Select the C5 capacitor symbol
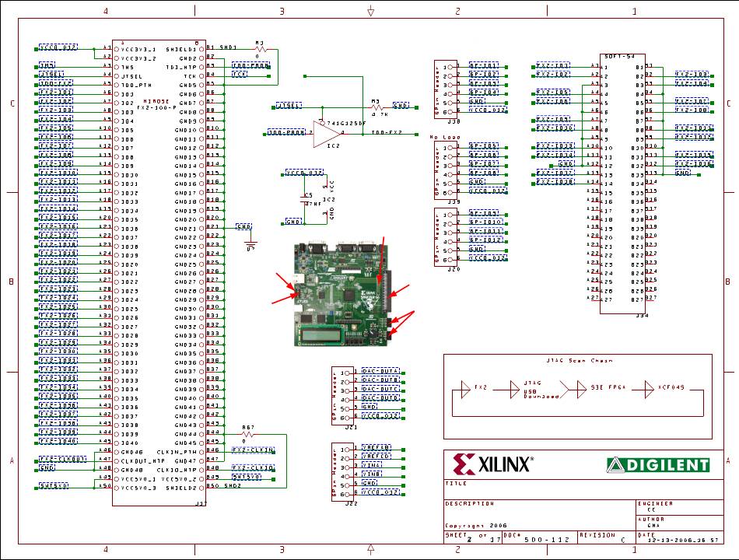 (x=304, y=198)
